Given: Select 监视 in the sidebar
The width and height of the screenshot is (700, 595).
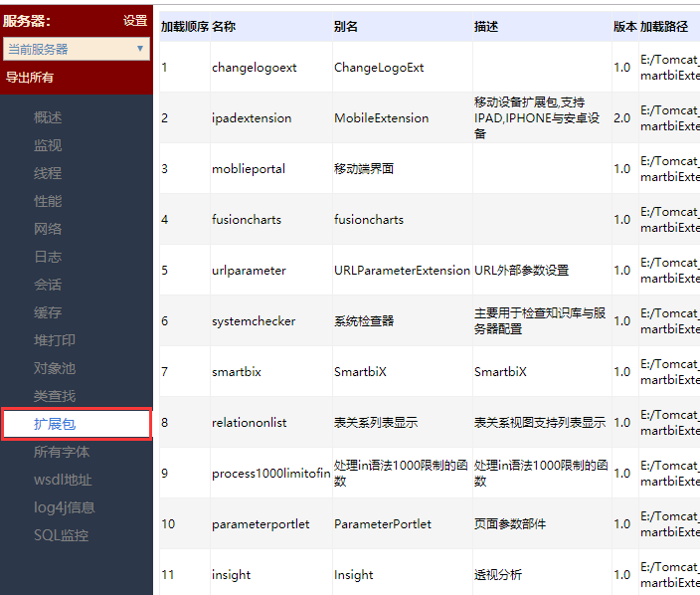Looking at the screenshot, I should [x=48, y=145].
